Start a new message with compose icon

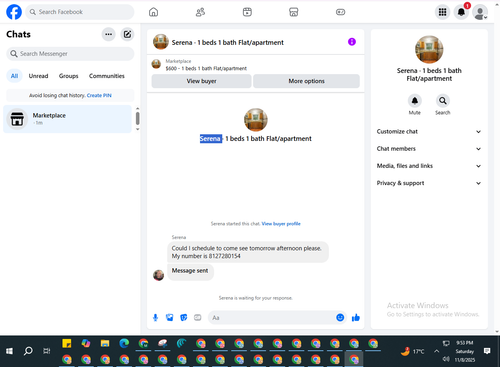pos(127,34)
